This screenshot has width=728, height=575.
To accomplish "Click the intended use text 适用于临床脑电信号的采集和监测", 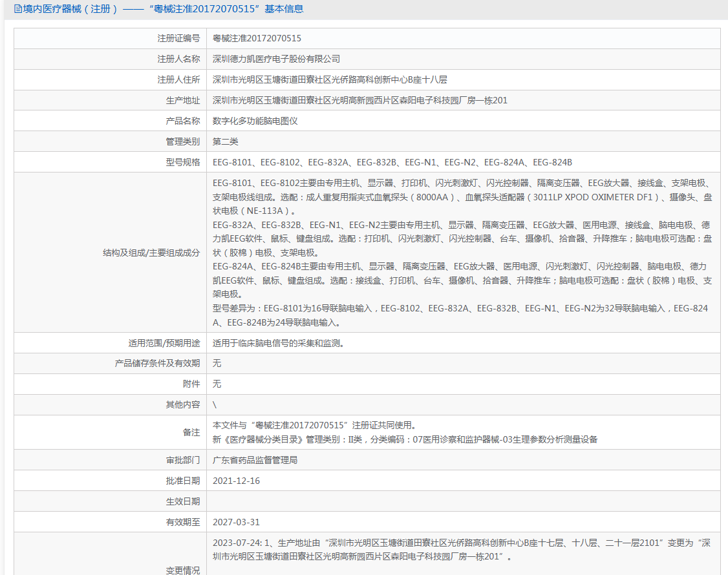I will tap(279, 344).
